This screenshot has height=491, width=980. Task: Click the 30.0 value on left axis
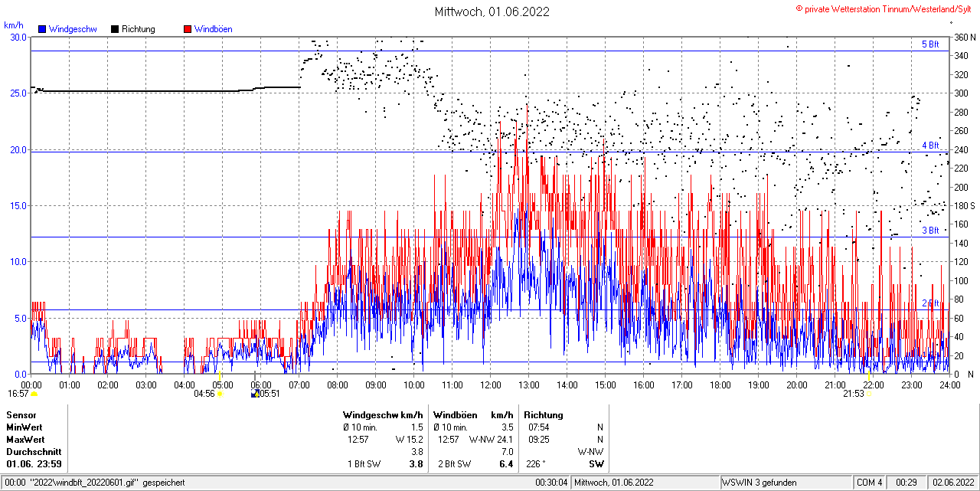click(x=18, y=37)
